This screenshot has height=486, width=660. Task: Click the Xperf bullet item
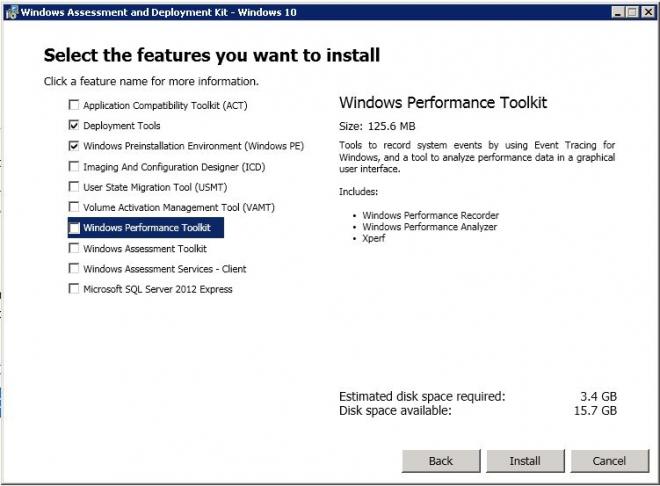click(374, 238)
